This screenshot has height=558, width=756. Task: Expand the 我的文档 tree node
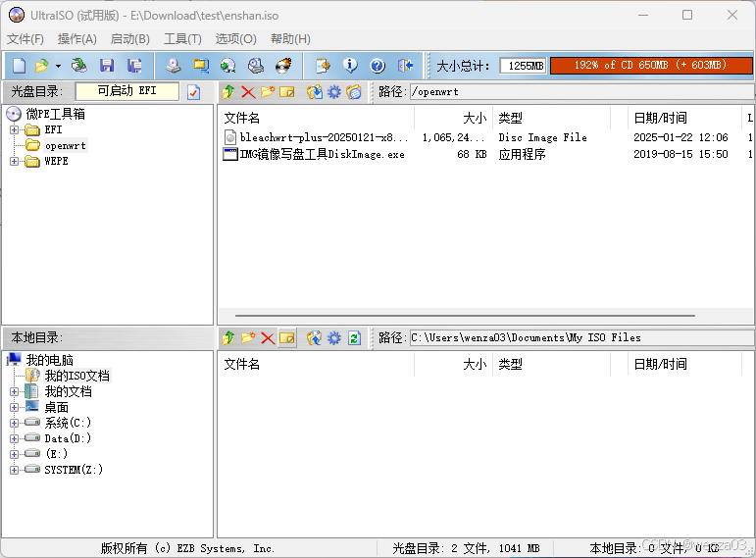coord(14,391)
